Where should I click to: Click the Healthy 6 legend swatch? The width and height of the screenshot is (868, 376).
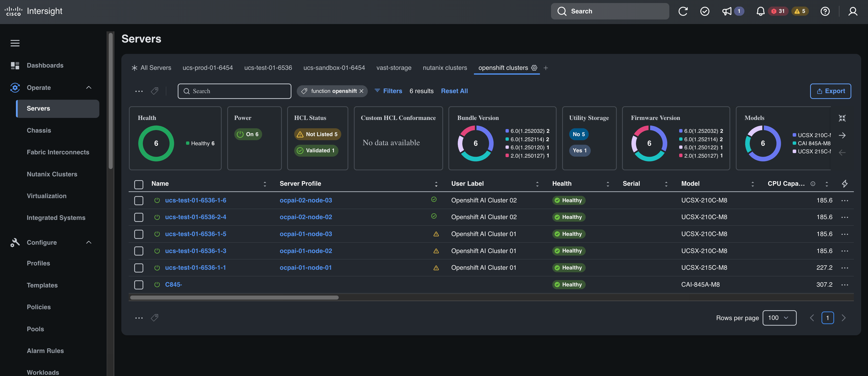187,143
